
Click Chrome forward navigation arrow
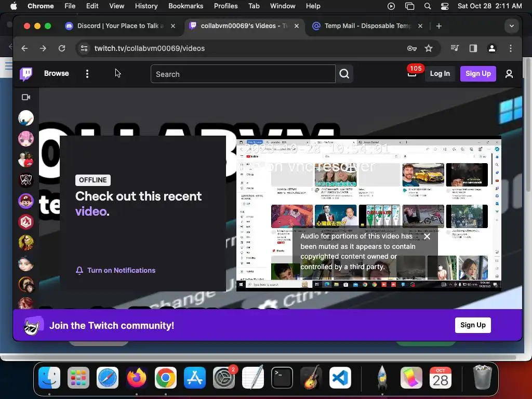[43, 48]
